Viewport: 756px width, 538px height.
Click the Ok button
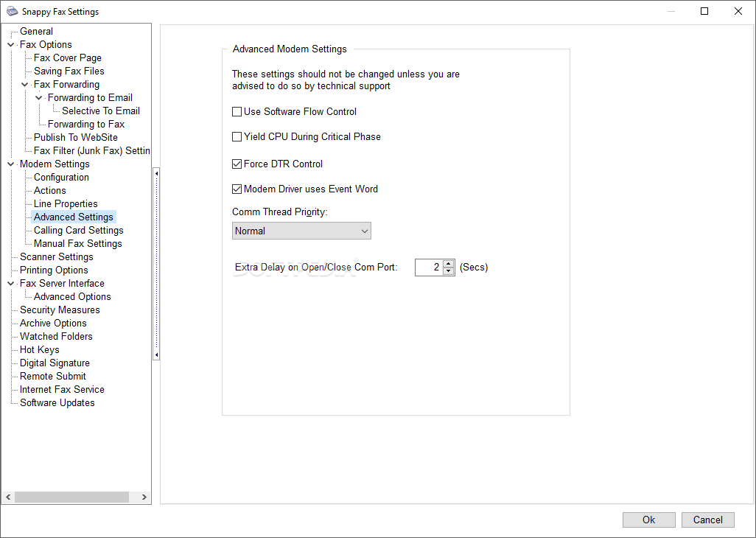(x=649, y=520)
